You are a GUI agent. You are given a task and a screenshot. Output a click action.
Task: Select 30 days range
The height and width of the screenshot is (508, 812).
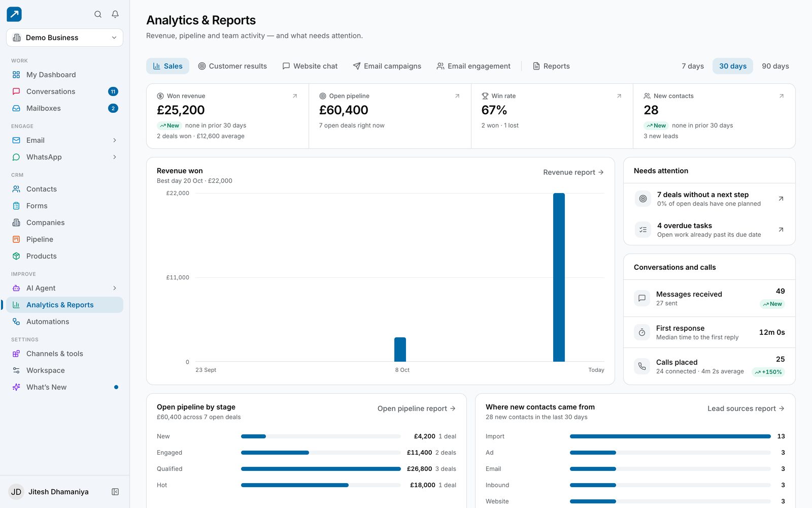click(x=733, y=66)
